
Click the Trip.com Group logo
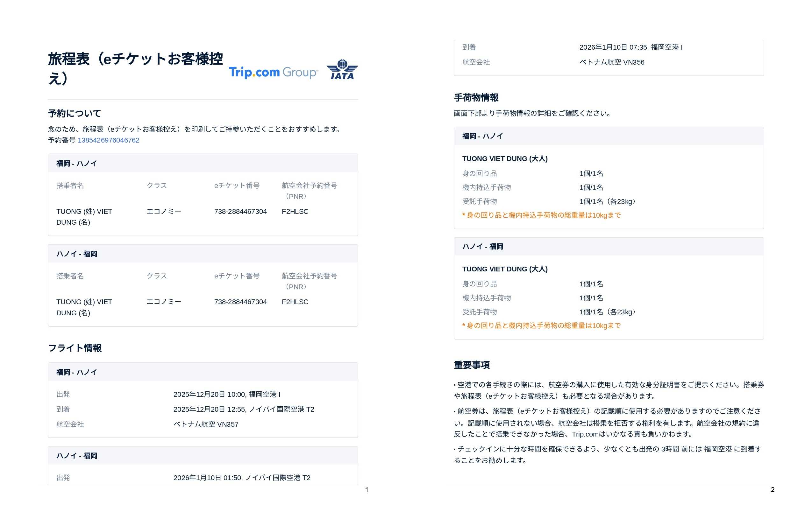pyautogui.click(x=273, y=72)
